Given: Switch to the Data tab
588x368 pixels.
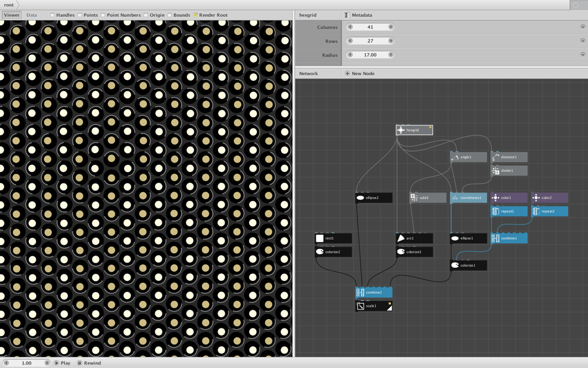Looking at the screenshot, I should 32,15.
